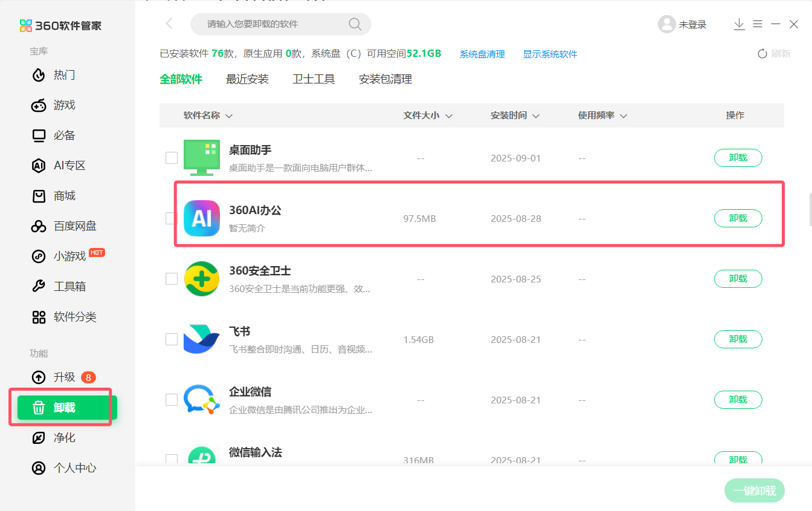This screenshot has height=511, width=812.
Task: Expand the 使用频率 sort dropdown
Action: pyautogui.click(x=623, y=115)
